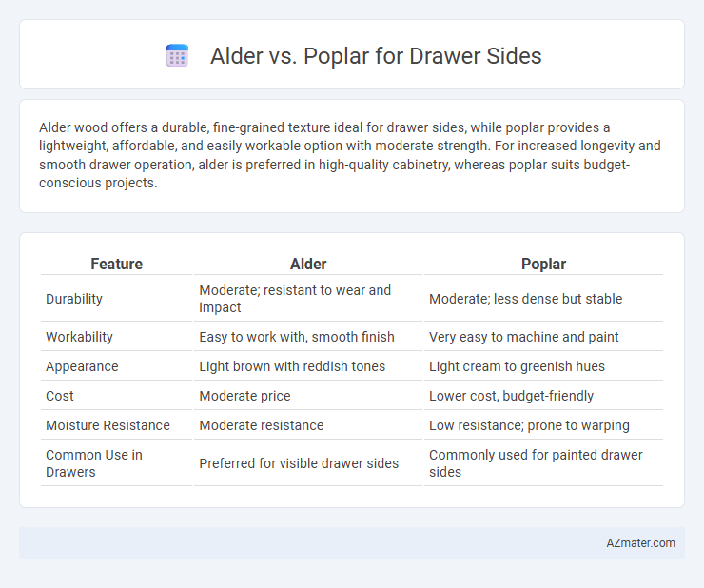
Task: Click the Cost row label
Action: (59, 396)
